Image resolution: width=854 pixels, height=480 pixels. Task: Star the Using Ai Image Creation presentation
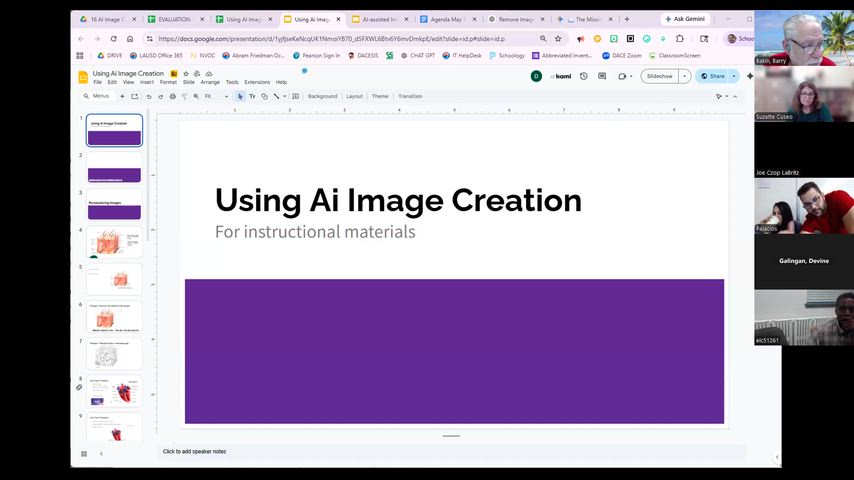[186, 74]
